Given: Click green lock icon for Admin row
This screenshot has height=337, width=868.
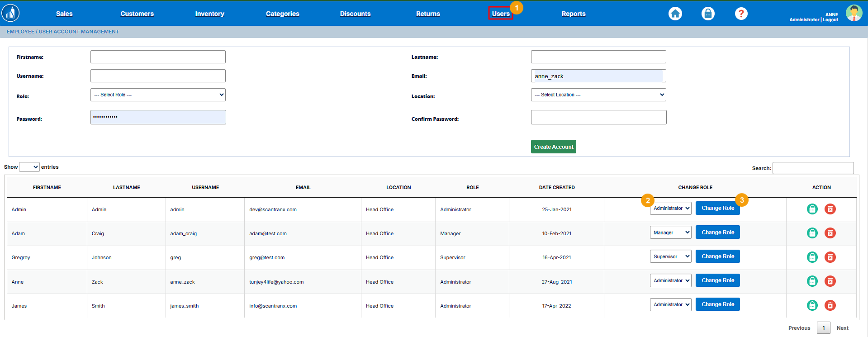Looking at the screenshot, I should coord(812,209).
